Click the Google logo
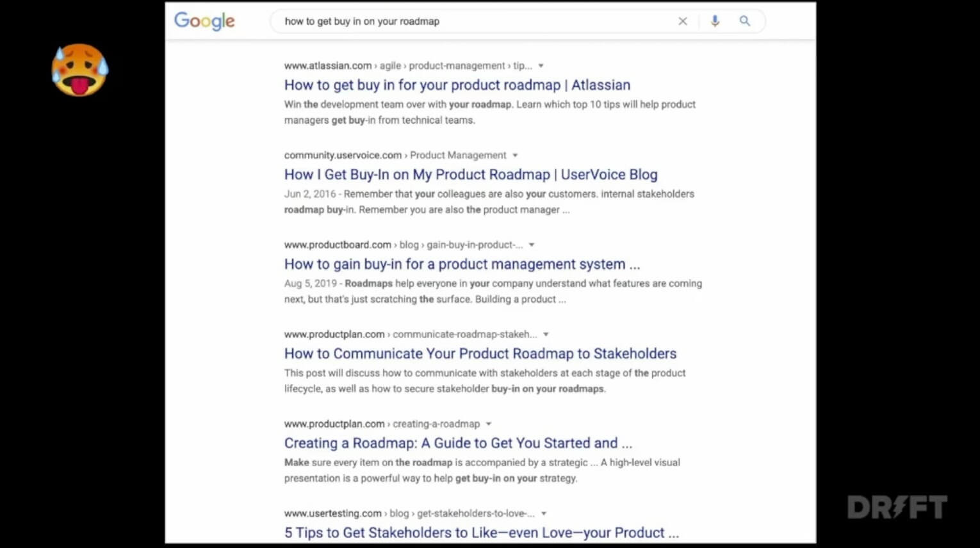Viewport: 980px width, 548px height. pos(204,21)
